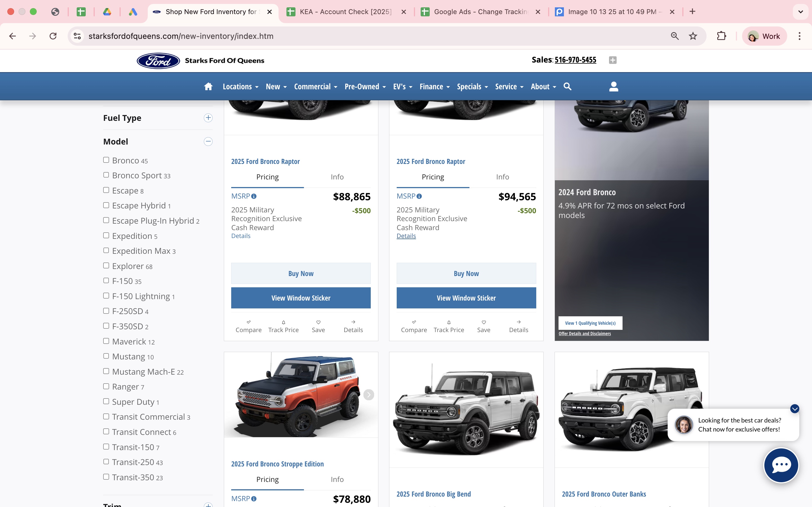This screenshot has width=812, height=507.
Task: Click MSRP info icon on $88,865 Raptor
Action: (254, 197)
